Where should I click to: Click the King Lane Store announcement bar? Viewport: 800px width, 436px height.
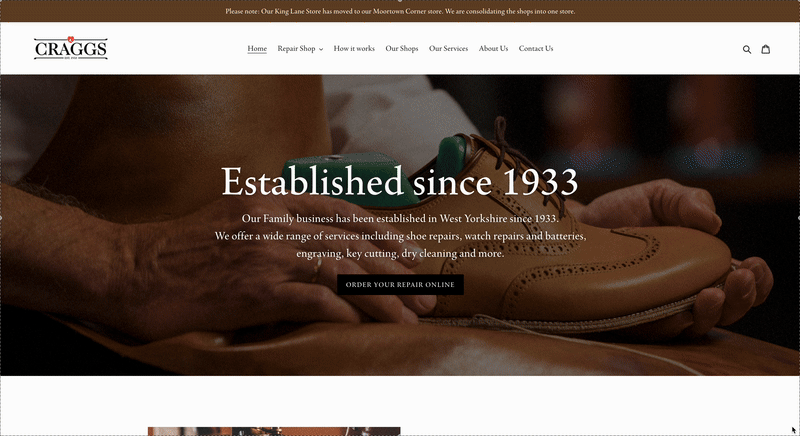pos(400,11)
